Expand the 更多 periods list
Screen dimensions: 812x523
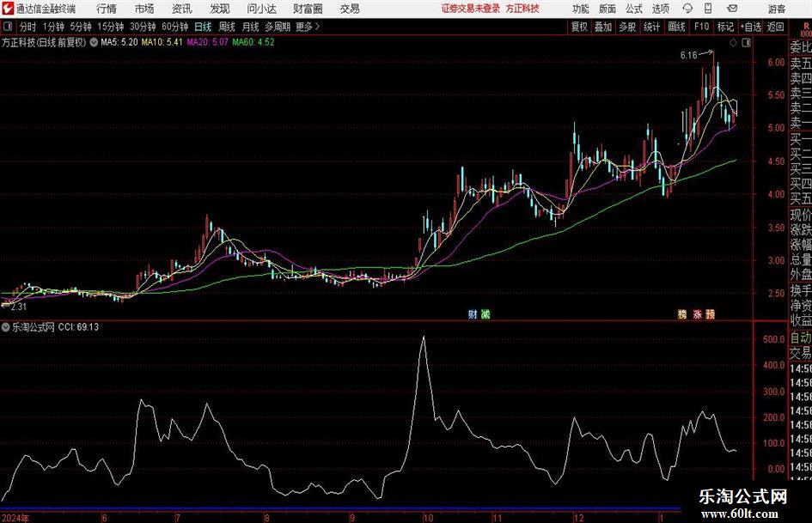[308, 27]
